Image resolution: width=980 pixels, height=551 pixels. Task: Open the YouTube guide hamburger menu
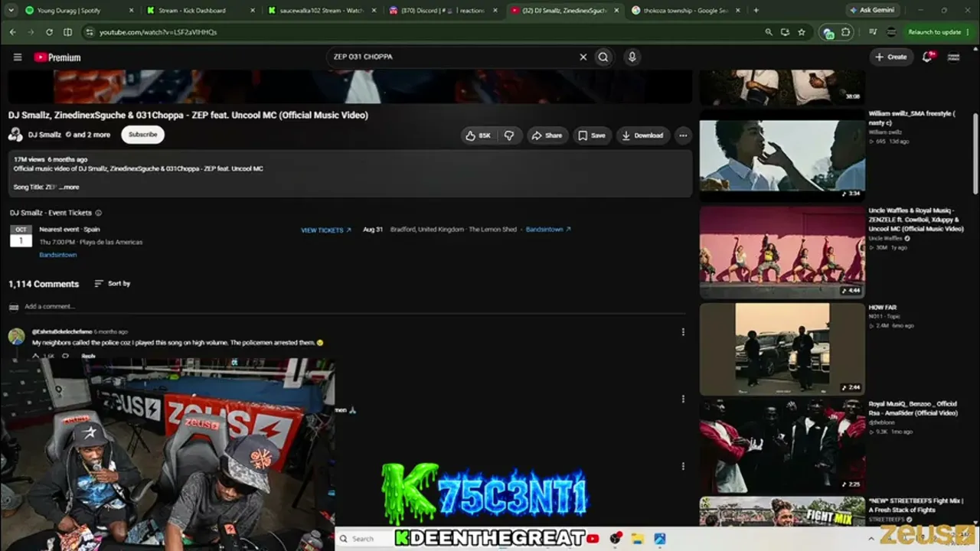(x=18, y=57)
